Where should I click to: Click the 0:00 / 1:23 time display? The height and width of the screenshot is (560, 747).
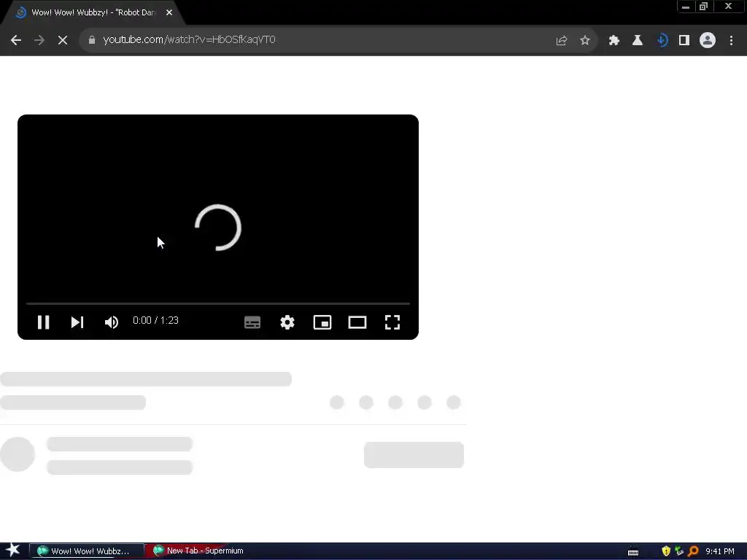[x=156, y=321]
